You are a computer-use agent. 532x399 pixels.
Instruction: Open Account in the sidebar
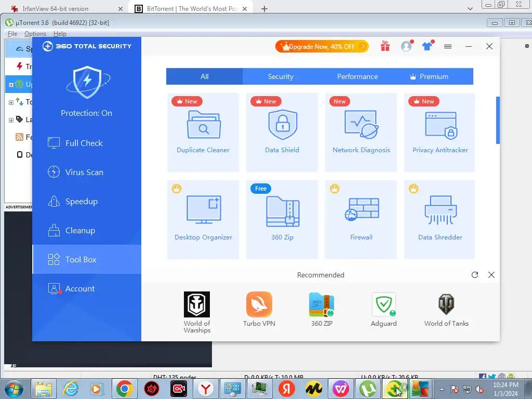coord(87,288)
